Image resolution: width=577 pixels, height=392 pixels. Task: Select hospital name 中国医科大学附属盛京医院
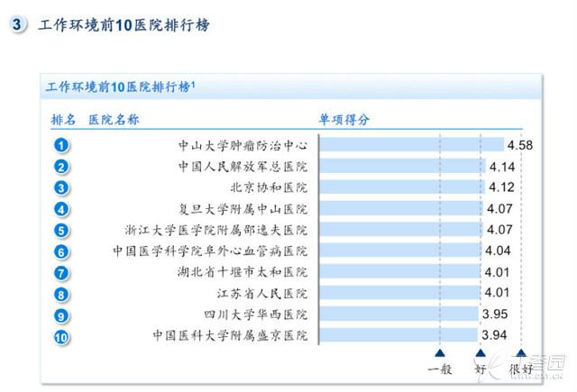tap(230, 335)
